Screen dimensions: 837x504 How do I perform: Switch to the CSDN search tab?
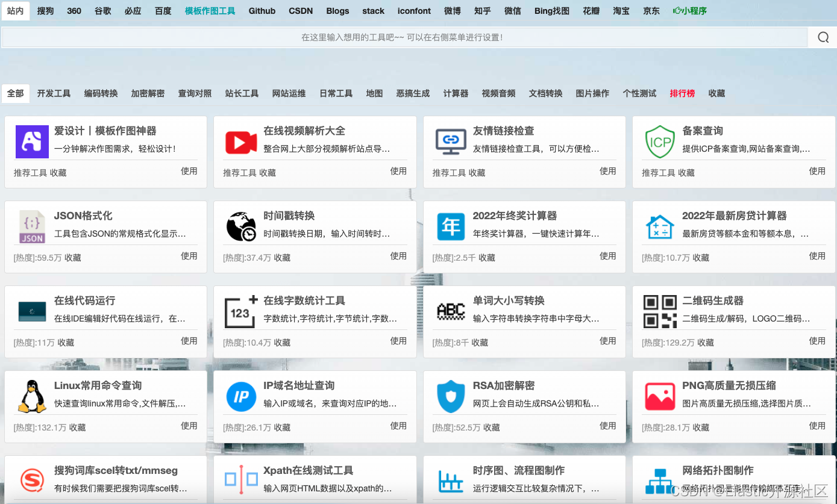click(301, 11)
